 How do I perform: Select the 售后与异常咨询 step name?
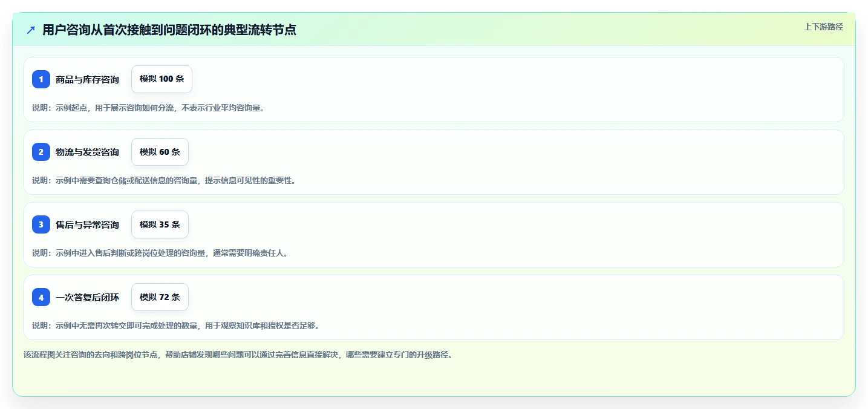pos(87,224)
